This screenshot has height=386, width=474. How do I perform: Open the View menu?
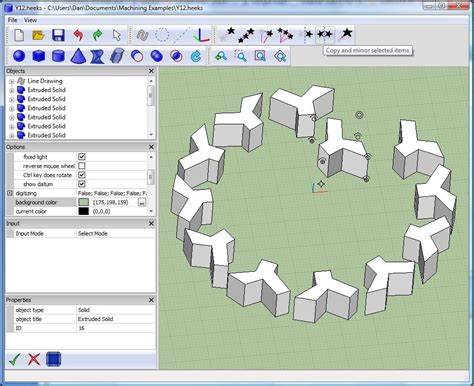tap(30, 20)
